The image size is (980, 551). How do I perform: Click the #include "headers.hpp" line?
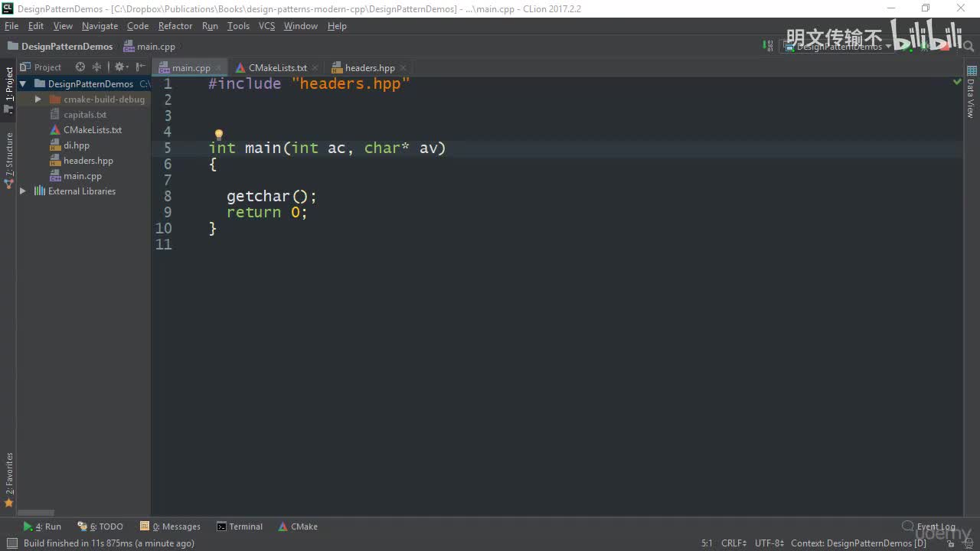(x=309, y=83)
